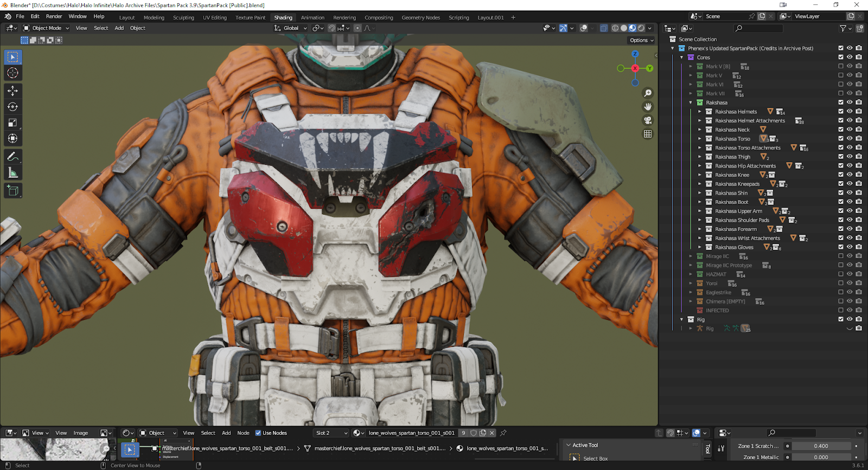Image resolution: width=868 pixels, height=470 pixels.
Task: Open the Render menu
Action: point(54,16)
